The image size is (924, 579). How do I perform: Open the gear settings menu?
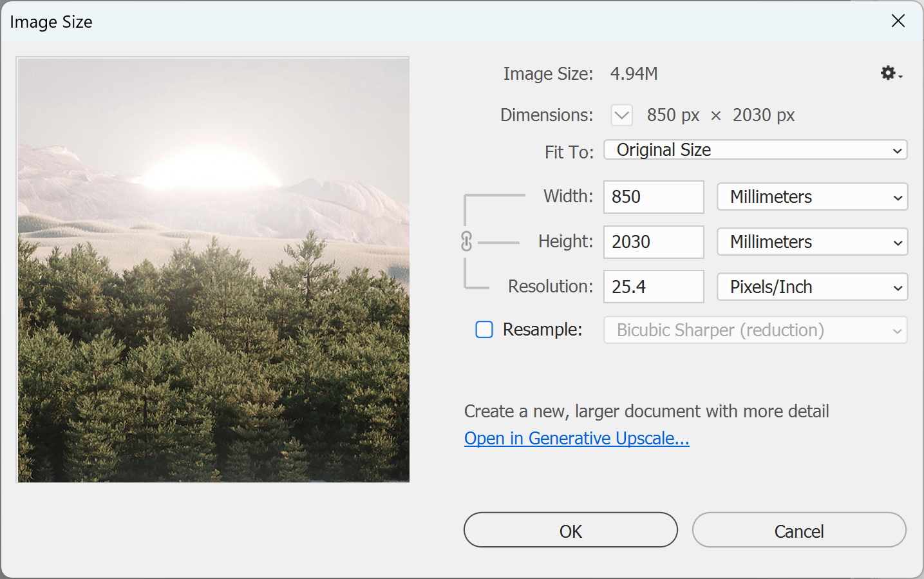[x=891, y=73]
